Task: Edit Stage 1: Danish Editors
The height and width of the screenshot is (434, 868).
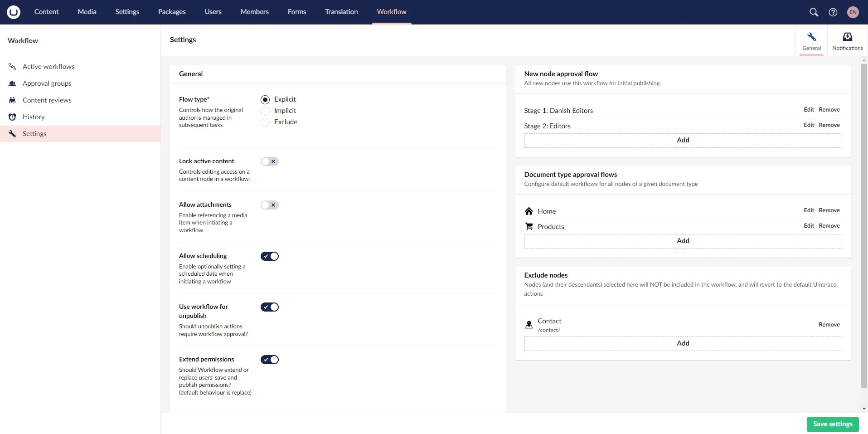Action: (x=809, y=110)
